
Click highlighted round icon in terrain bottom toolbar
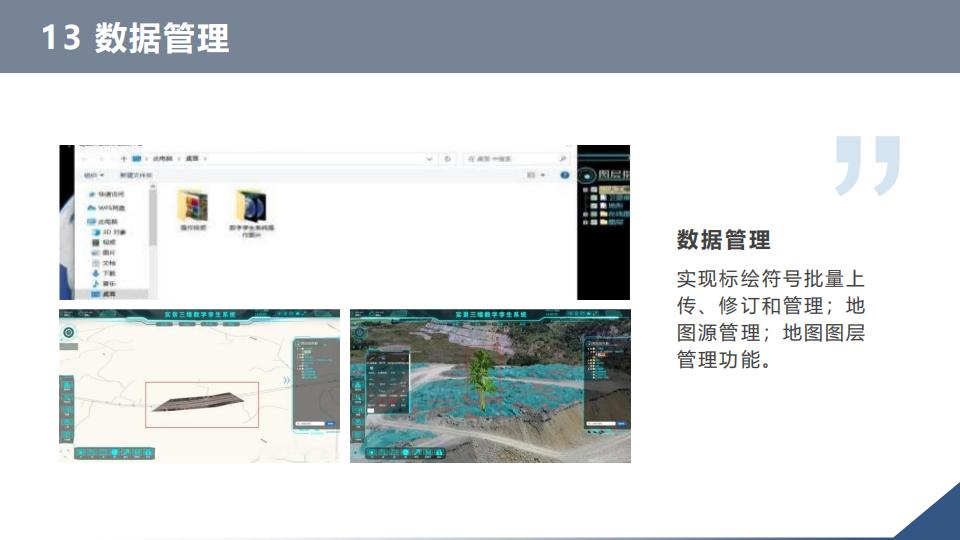click(405, 452)
